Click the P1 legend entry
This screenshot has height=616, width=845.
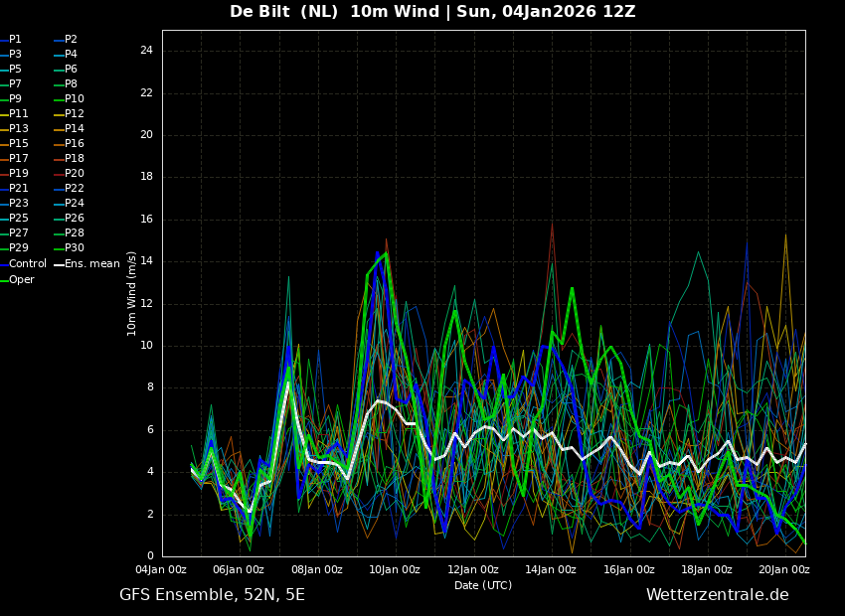click(11, 40)
